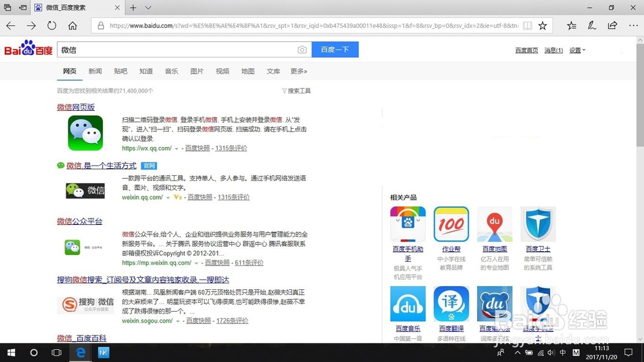Switch to the 新闻 tab
644x362 pixels.
[95, 71]
